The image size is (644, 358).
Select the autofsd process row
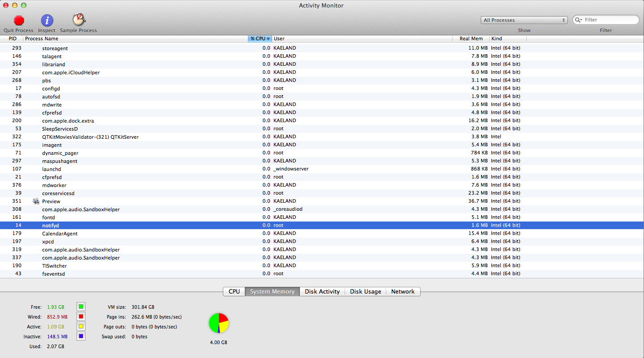[x=322, y=97]
